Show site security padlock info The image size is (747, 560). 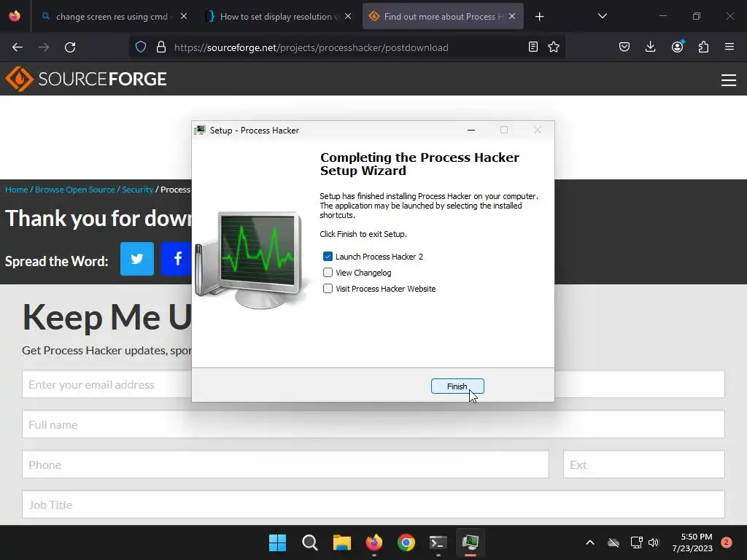(x=161, y=47)
